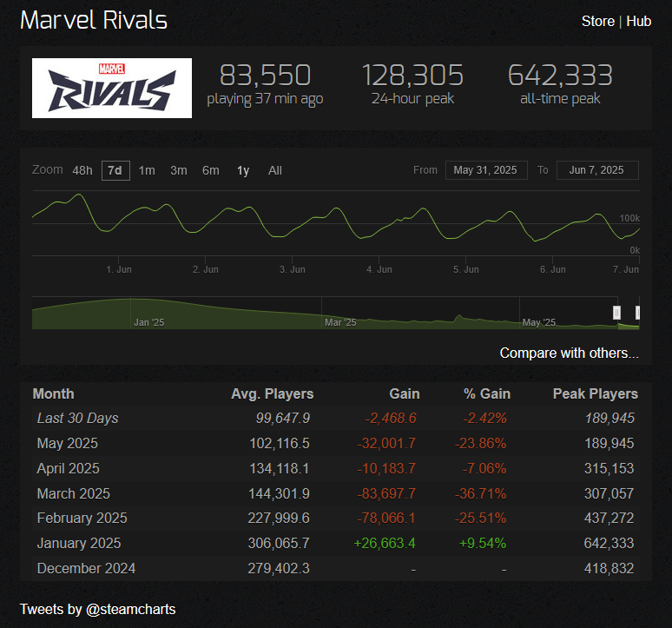Select the Last 30 Days row label

(x=77, y=418)
